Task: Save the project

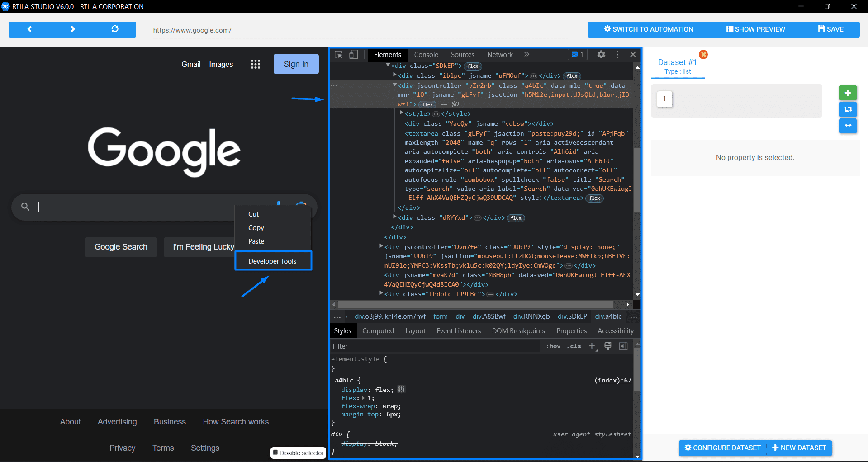Action: point(830,29)
